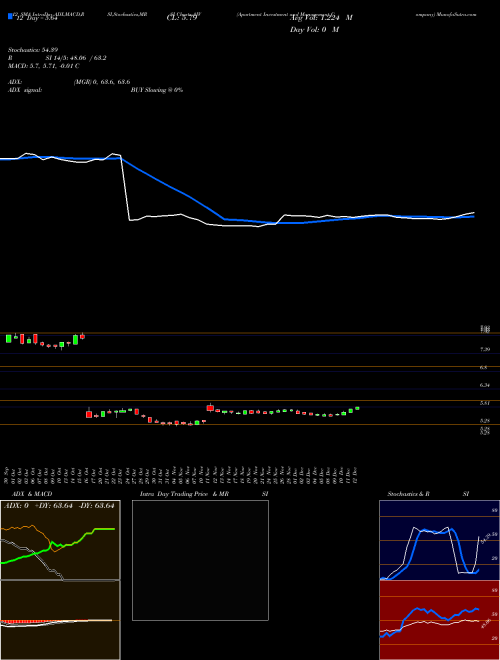Image resolution: width=500 pixels, height=660 pixels.
Task: Select the 'Day Vol: 0 M' text
Action: [x=314, y=30]
